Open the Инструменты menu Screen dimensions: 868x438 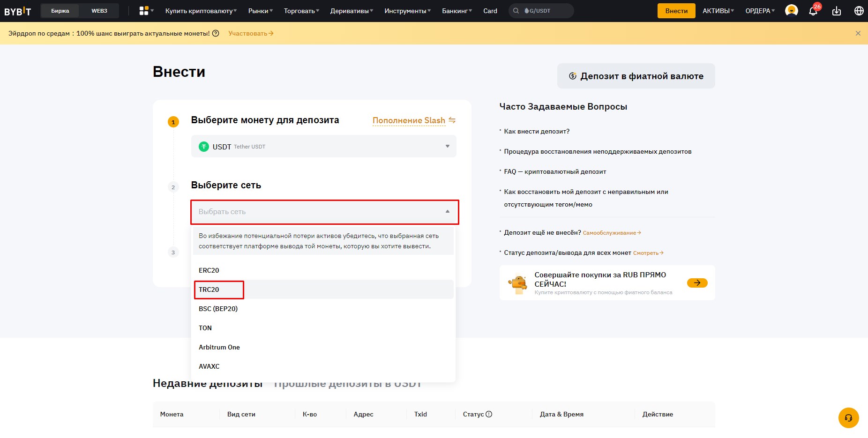coord(408,11)
